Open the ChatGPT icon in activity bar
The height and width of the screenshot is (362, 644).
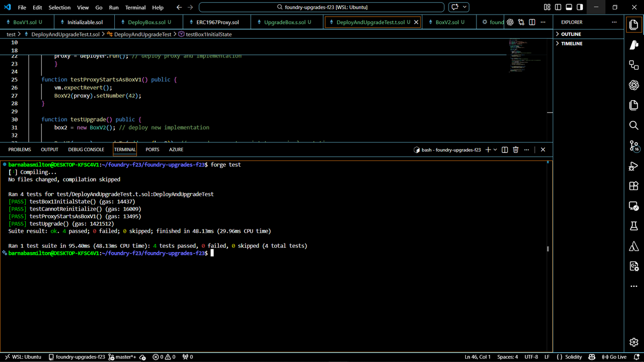(x=633, y=85)
